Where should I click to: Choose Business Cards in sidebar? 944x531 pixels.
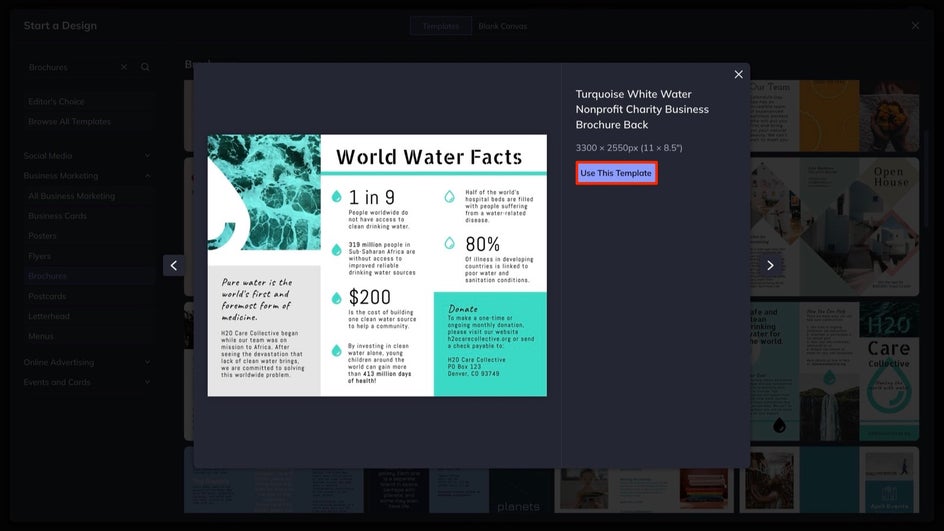pos(57,216)
